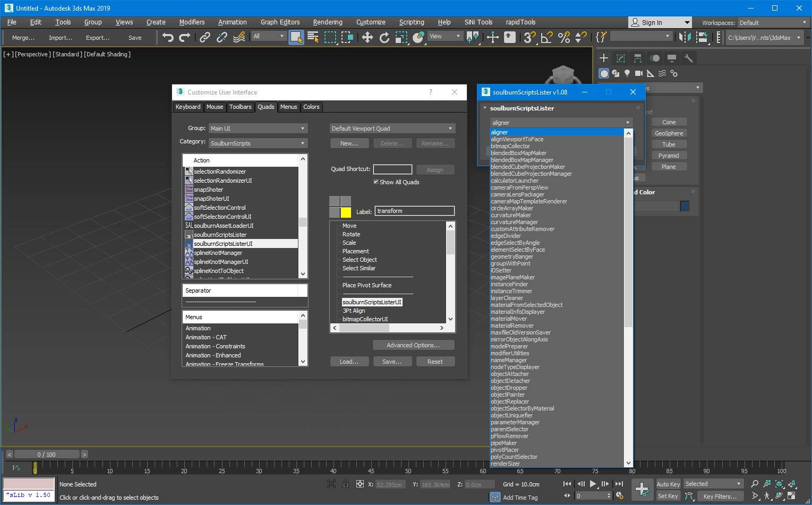812x505 pixels.
Task: Switch to the Keyboard tab
Action: point(188,107)
